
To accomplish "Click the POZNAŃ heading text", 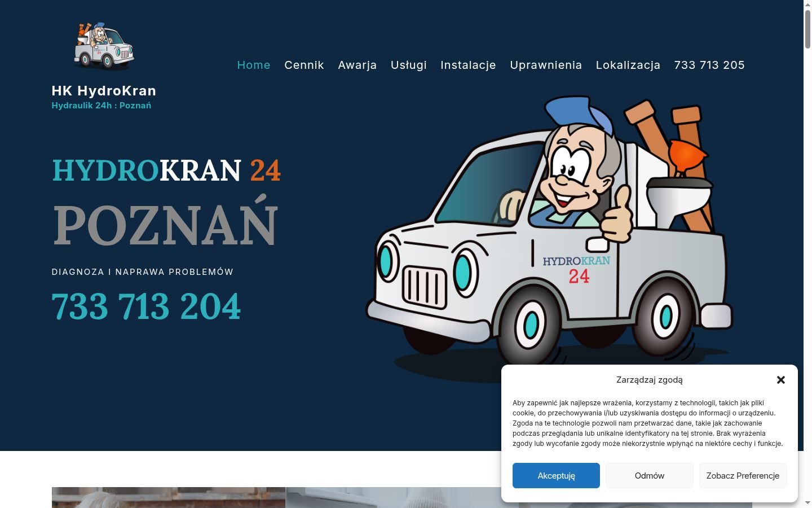I will pos(166,221).
